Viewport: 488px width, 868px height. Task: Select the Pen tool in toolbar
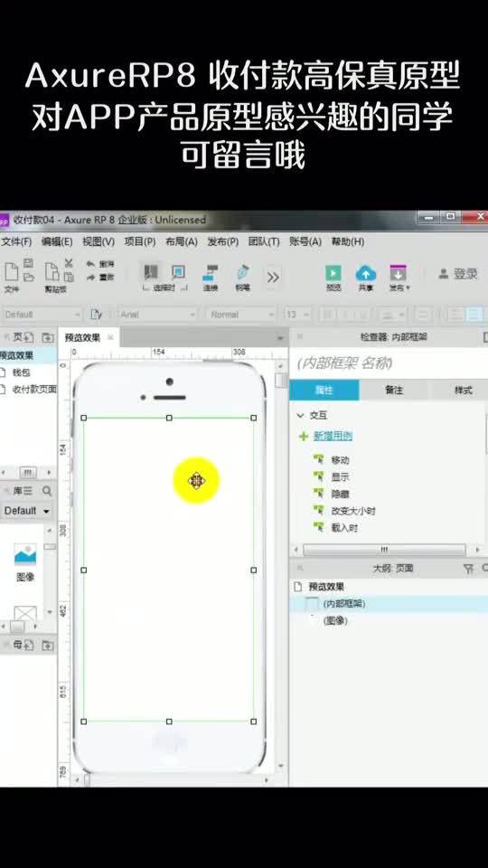[243, 272]
